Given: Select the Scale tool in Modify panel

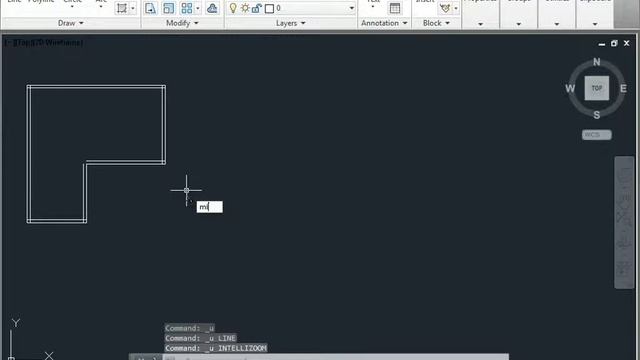Looking at the screenshot, I should [169, 8].
